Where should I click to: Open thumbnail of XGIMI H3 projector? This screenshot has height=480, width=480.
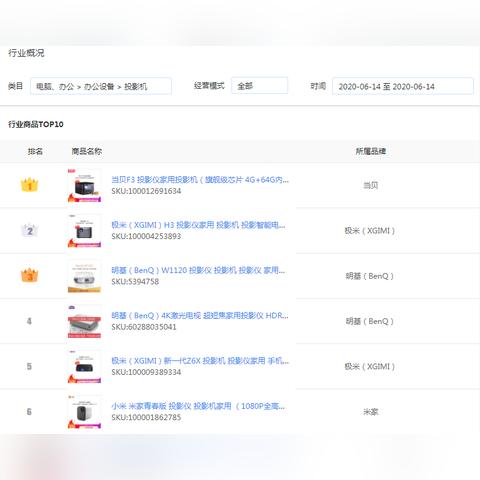84,231
